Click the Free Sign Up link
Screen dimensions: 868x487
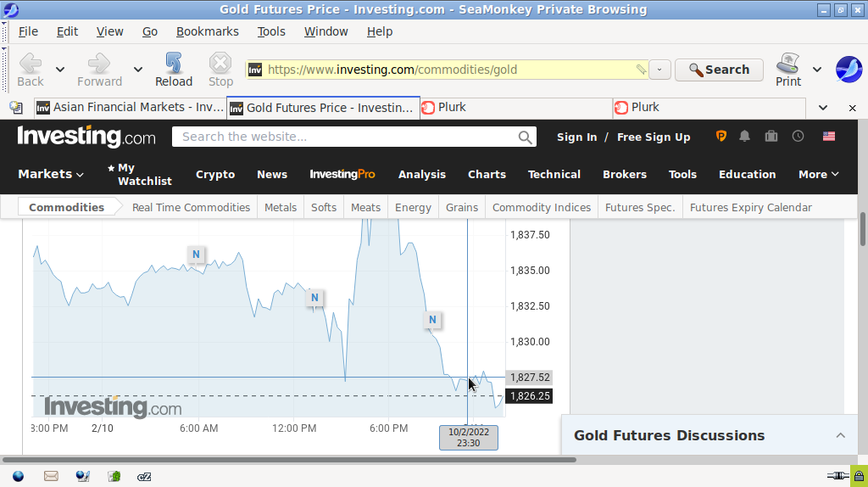(654, 137)
